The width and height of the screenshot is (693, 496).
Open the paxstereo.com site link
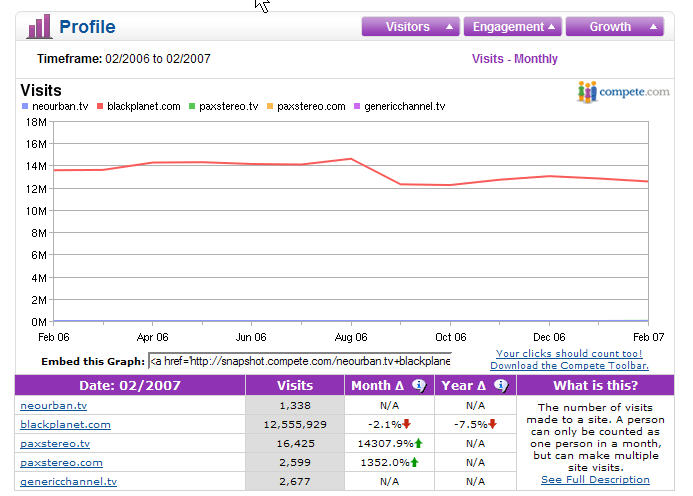tap(61, 462)
